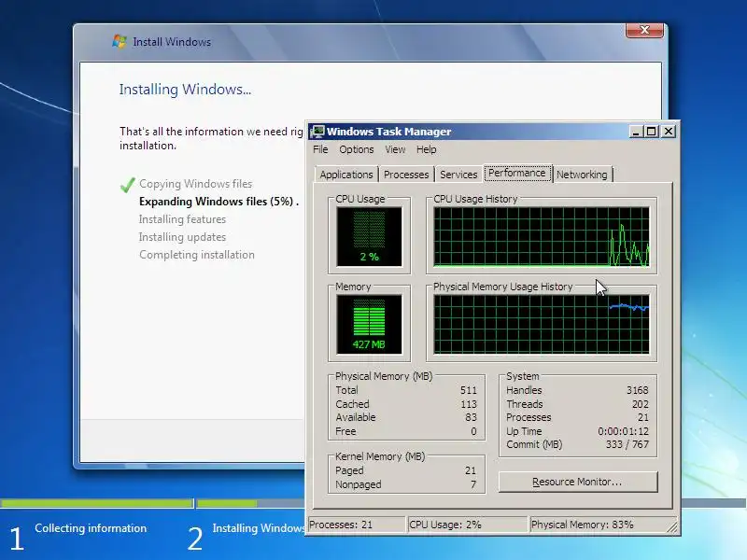The width and height of the screenshot is (747, 560).
Task: Click the Windows Task Manager title text
Action: tap(388, 132)
